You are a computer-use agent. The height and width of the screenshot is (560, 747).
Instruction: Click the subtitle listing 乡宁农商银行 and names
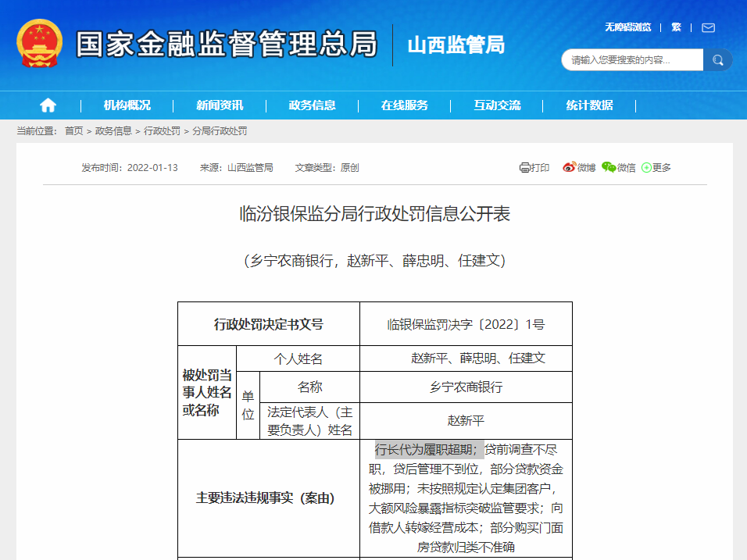[374, 261]
